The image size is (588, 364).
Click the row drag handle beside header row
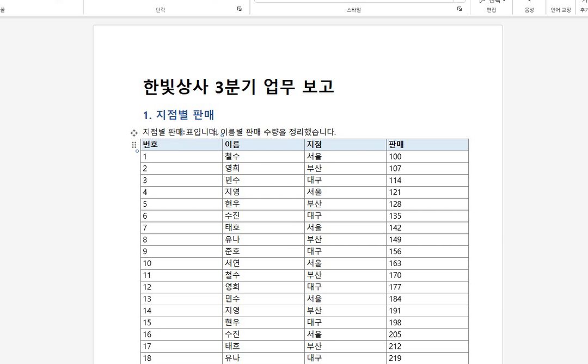(134, 145)
